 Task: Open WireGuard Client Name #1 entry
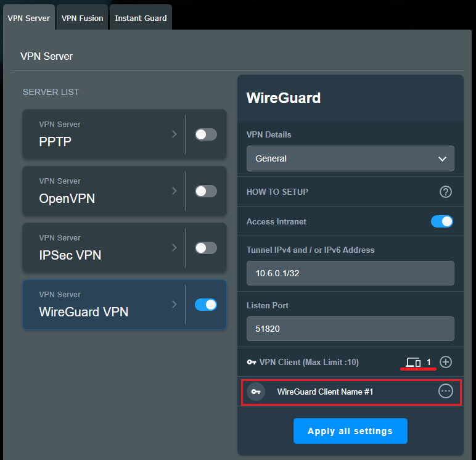point(351,392)
